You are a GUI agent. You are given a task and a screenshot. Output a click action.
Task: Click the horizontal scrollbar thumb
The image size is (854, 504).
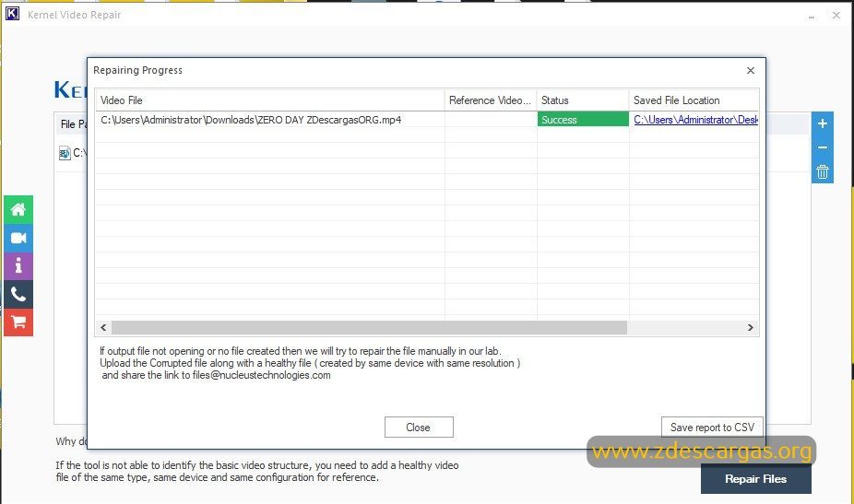coord(369,328)
